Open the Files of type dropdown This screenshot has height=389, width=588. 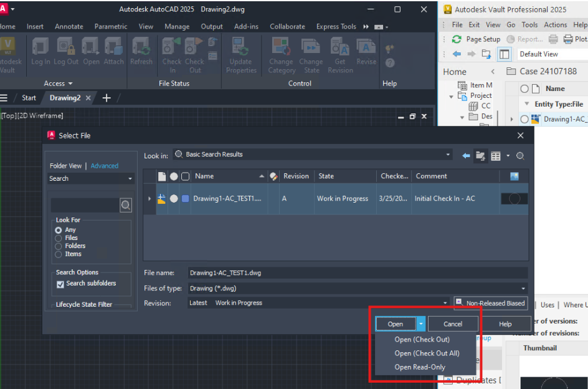click(523, 288)
